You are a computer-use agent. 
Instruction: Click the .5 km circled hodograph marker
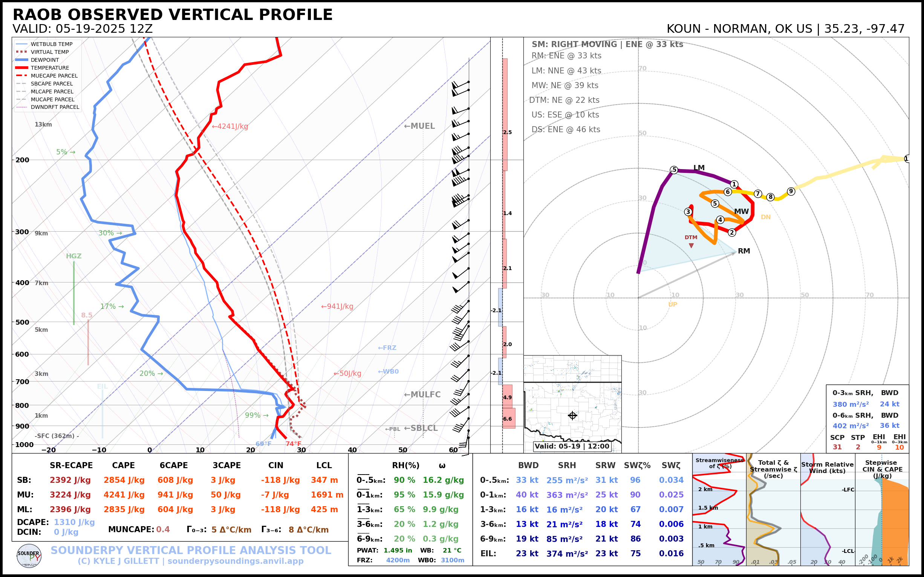coord(674,170)
